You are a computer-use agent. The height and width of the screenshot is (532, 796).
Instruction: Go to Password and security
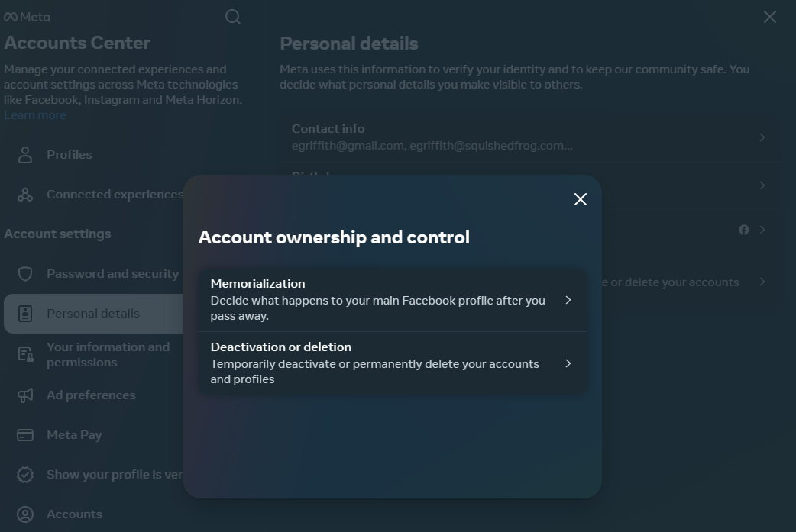click(x=95, y=274)
